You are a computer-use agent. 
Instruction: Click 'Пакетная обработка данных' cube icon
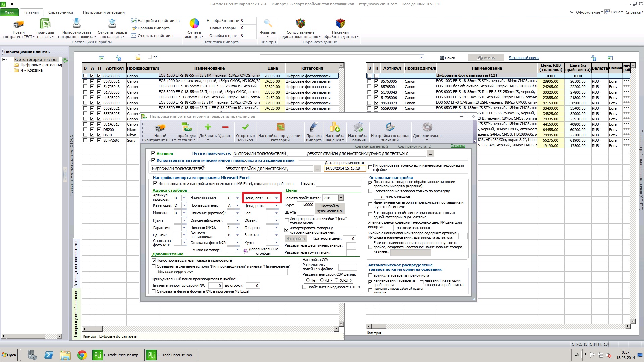coord(340,24)
